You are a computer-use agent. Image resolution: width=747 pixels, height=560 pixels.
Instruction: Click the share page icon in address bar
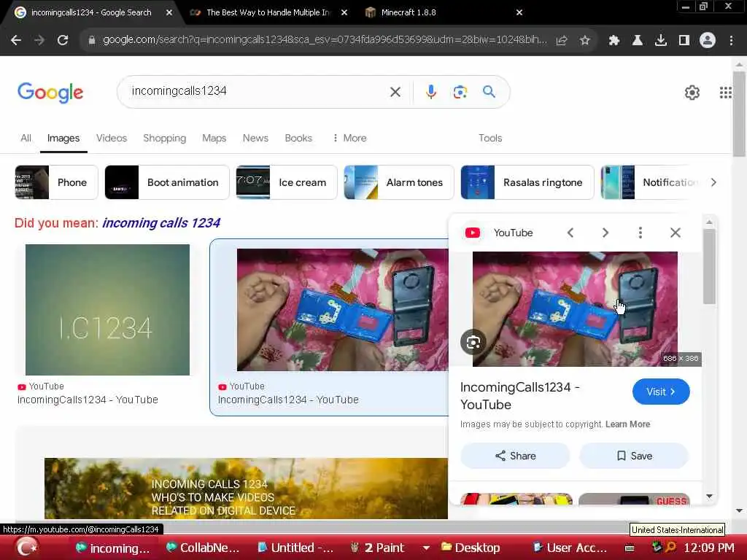(562, 41)
